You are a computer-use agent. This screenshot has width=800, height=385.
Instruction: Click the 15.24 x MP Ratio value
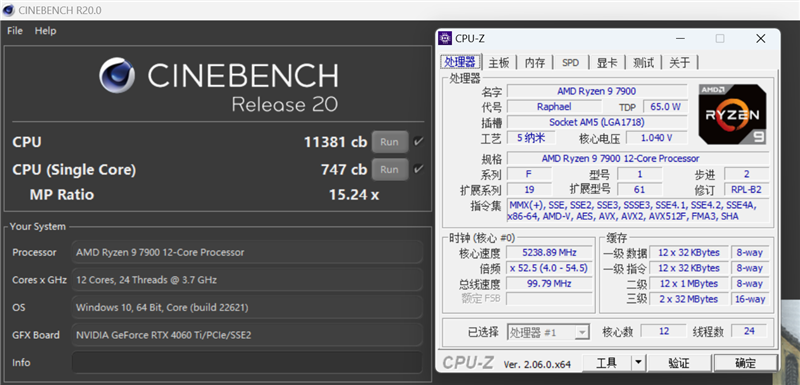pos(354,195)
